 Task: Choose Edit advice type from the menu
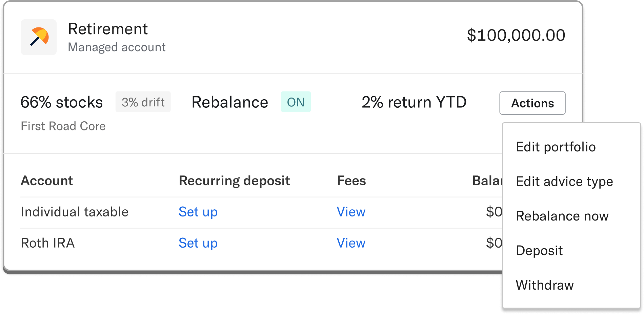[x=564, y=181]
